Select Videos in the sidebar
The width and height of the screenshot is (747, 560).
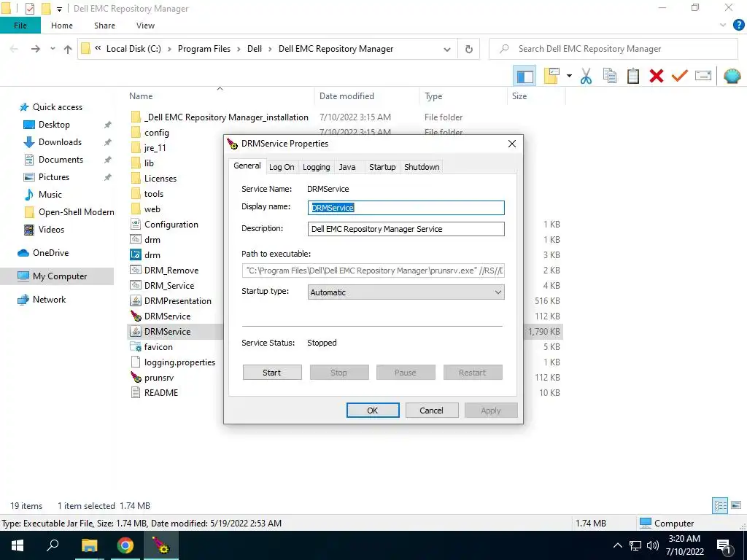[51, 230]
